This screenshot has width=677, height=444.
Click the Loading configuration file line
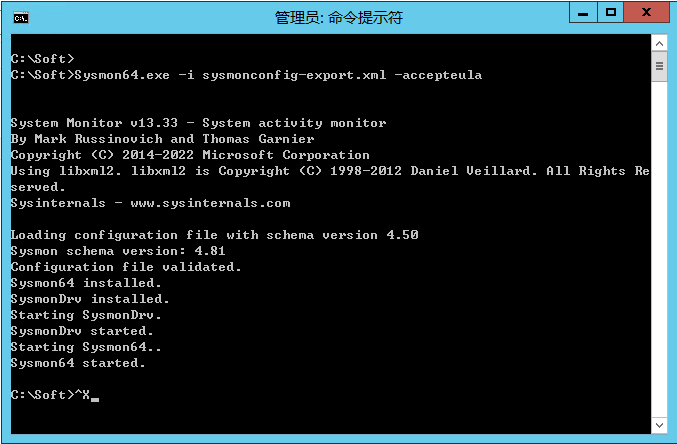214,235
